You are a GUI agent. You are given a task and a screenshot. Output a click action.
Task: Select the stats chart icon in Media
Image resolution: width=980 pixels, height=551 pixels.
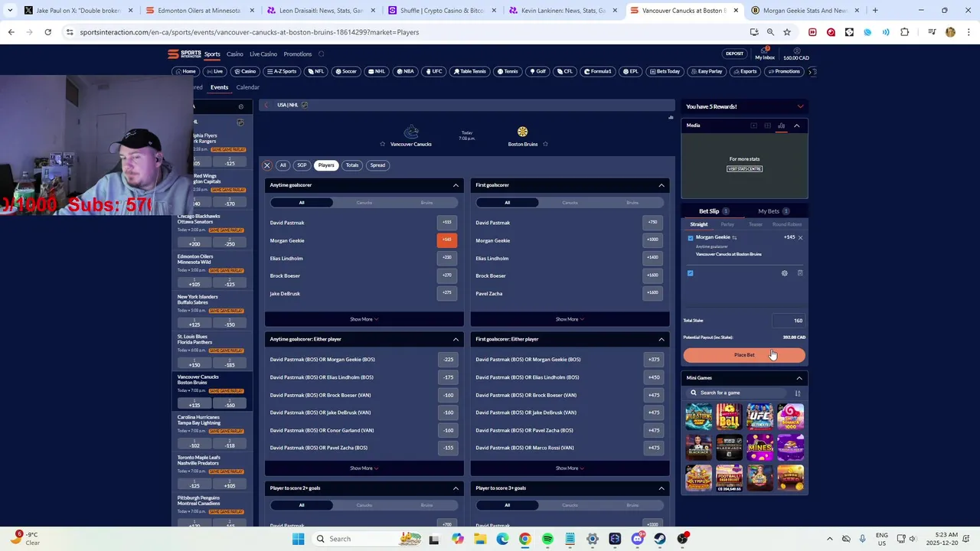point(781,126)
